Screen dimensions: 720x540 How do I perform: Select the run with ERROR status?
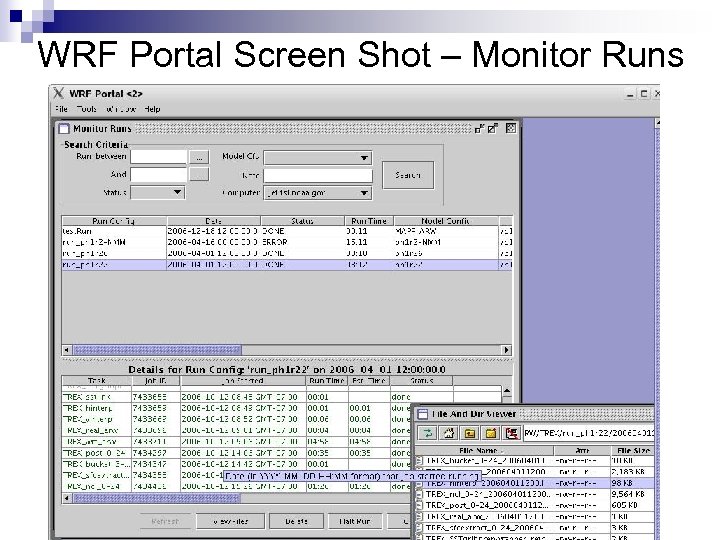287,242
